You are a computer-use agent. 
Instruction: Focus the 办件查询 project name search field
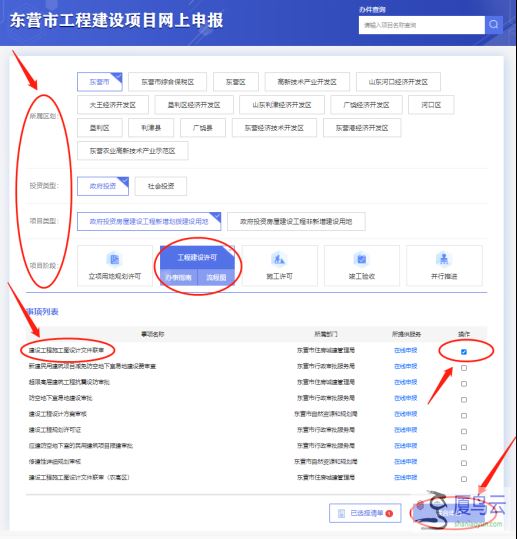pos(422,25)
